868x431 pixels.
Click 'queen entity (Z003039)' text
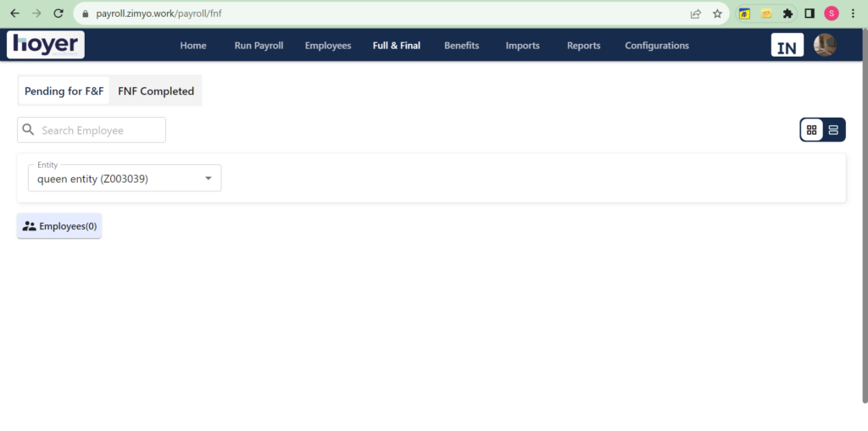pos(92,179)
